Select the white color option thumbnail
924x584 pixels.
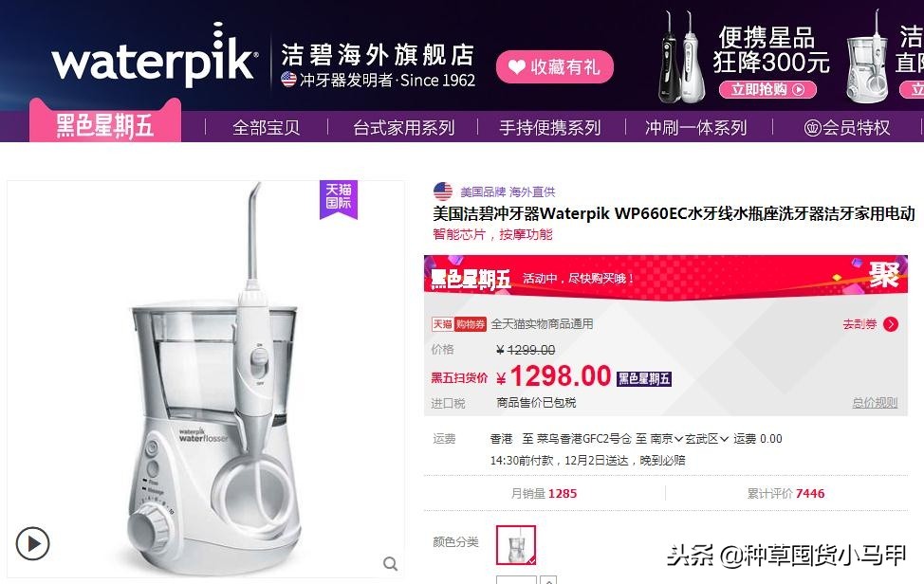pyautogui.click(x=516, y=545)
